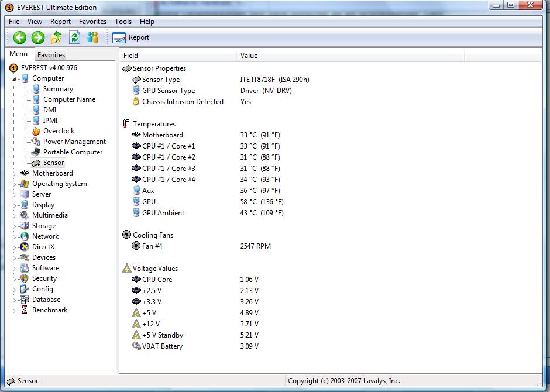Click the users icon in toolbar
The image size is (550, 392).
92,37
